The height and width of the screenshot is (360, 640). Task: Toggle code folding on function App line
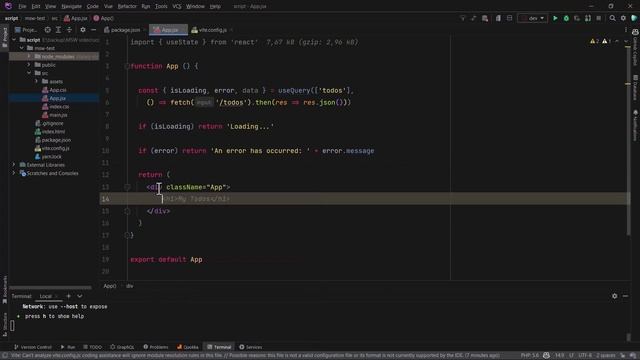[127, 66]
